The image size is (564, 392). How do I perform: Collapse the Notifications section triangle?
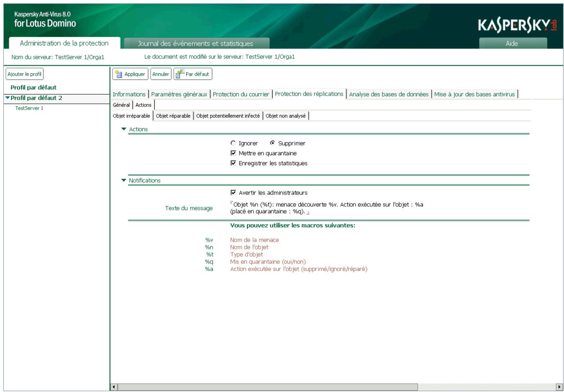(124, 180)
